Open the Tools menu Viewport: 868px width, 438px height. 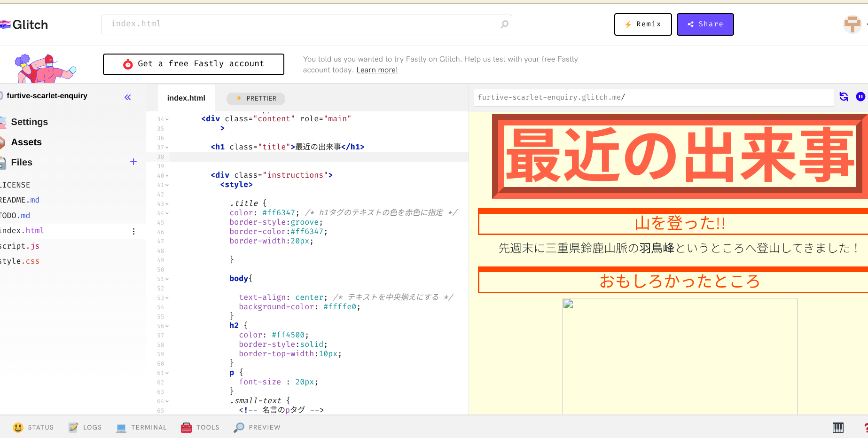(x=200, y=427)
